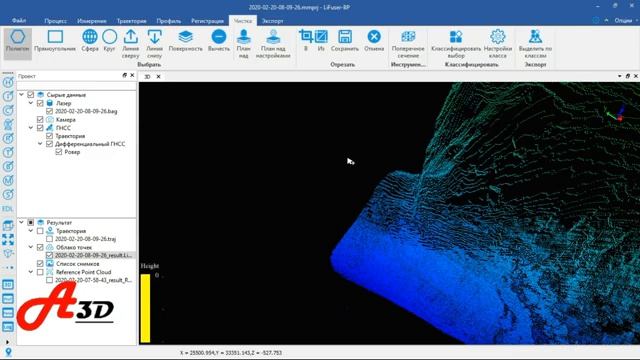Switch to the Экспорт ribbon tab
Screen dimensions: 640x360
pos(272,21)
